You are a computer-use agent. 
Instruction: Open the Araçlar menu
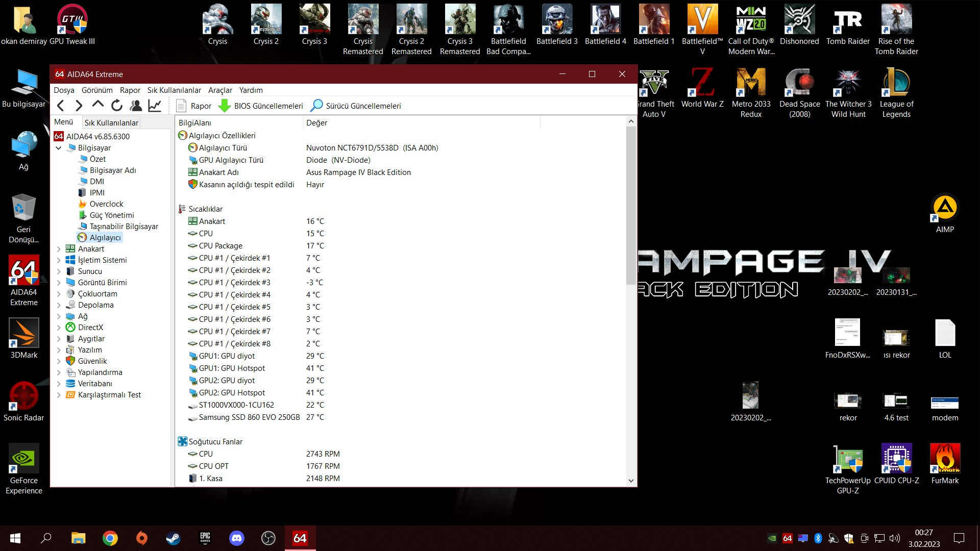point(220,90)
